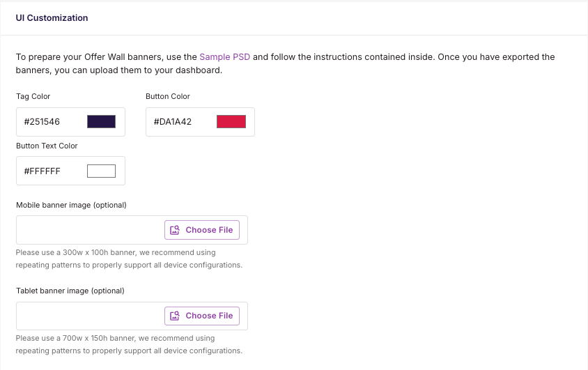Viewport: 588px width, 370px height.
Task: Open the Sample PSD link
Action: coord(224,57)
